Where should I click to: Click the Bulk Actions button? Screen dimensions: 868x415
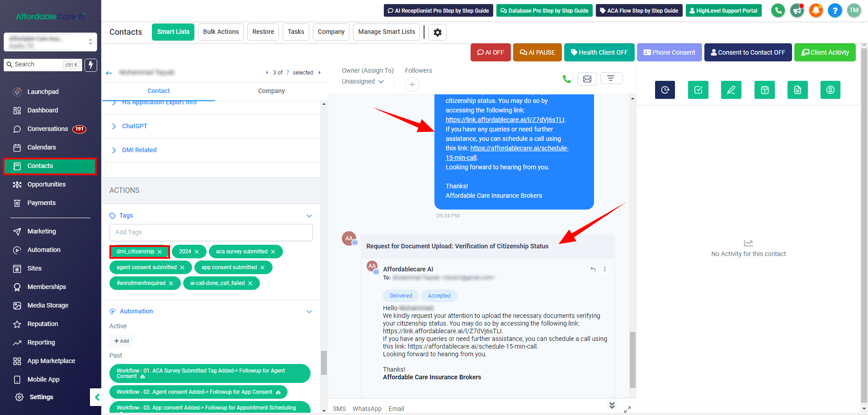pyautogui.click(x=221, y=32)
